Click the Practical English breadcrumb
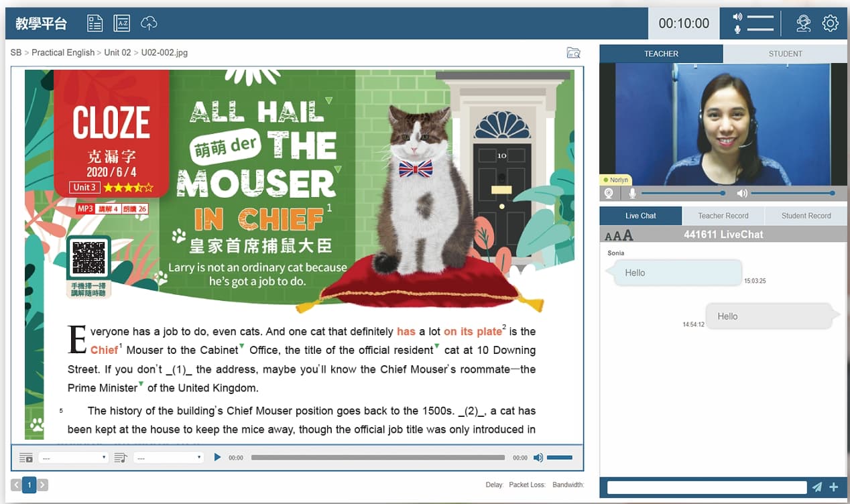The width and height of the screenshot is (850, 504). (63, 52)
